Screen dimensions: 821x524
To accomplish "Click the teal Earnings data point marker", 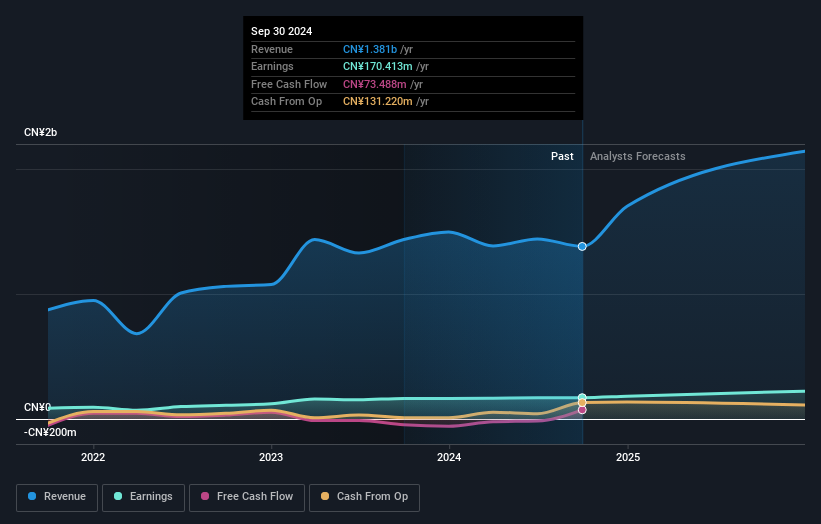I will (582, 397).
